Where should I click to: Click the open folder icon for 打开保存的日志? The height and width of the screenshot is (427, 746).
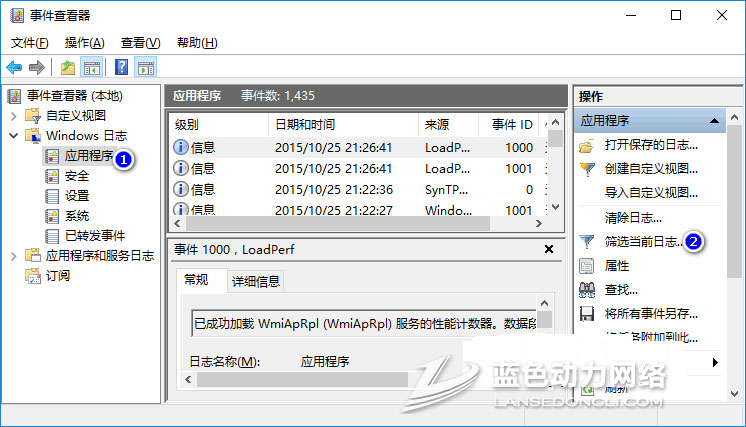[x=587, y=145]
